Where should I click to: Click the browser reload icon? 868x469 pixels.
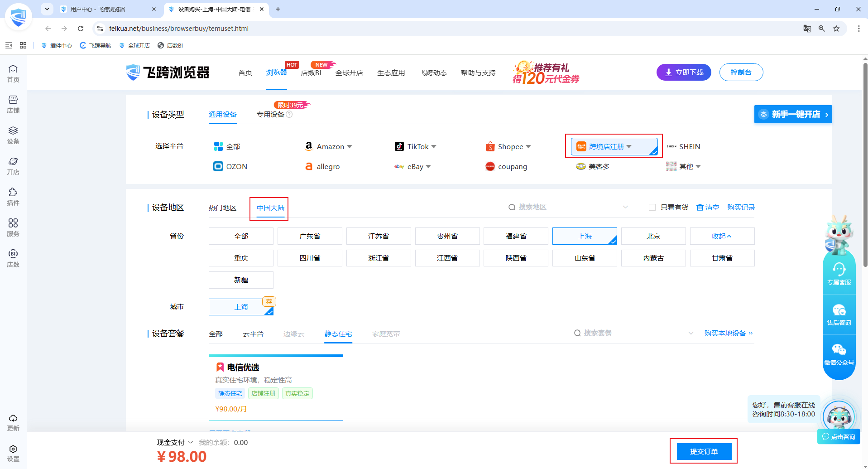coord(81,29)
